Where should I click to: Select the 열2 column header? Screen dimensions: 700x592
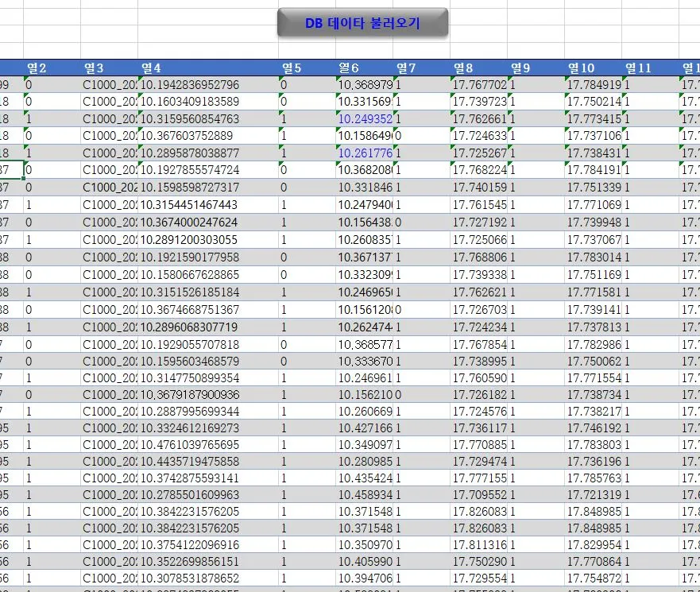52,68
